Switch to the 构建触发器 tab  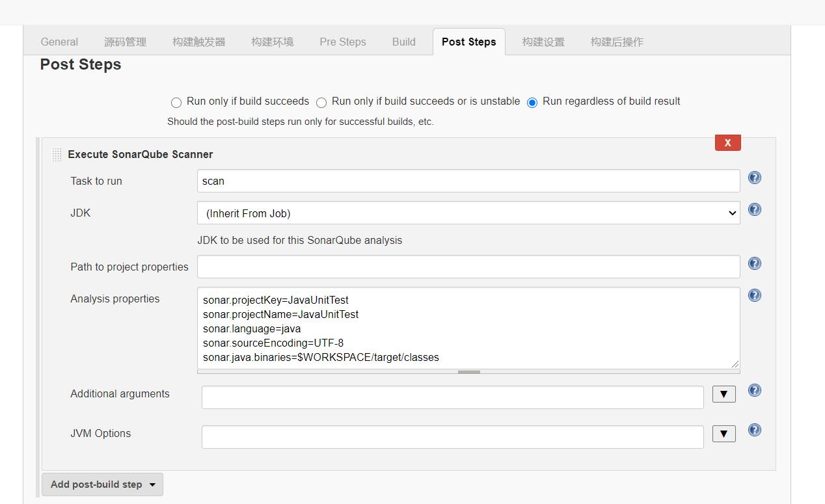point(198,42)
